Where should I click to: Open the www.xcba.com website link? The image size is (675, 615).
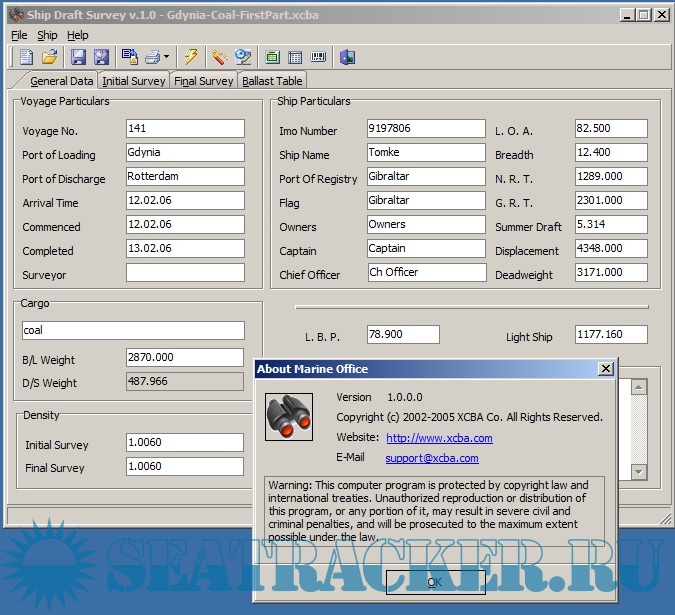(439, 438)
